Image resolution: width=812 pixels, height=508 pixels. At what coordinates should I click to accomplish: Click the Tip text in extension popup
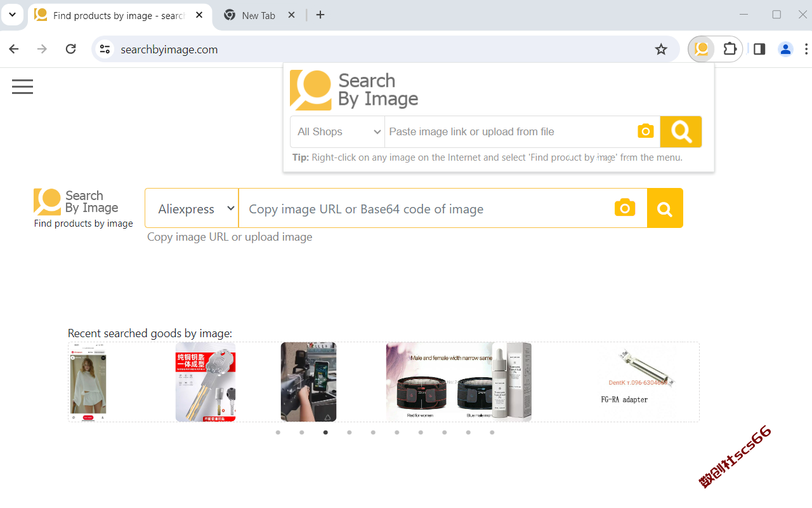[x=487, y=157]
